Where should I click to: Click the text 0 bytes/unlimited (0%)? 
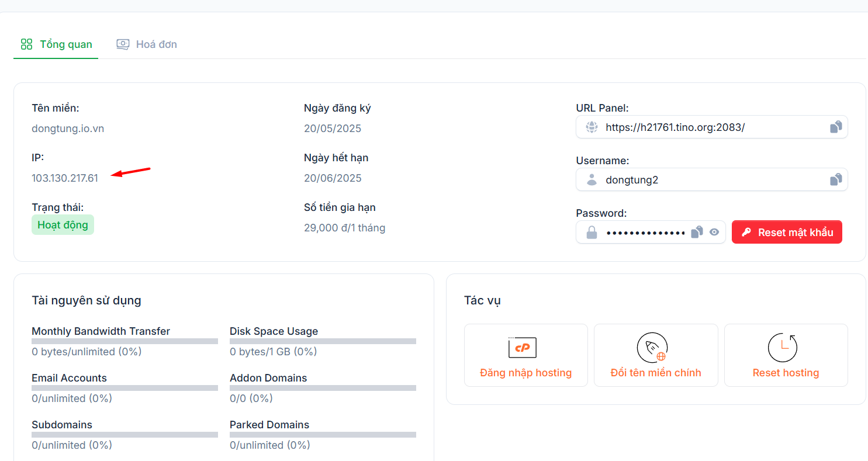87,352
